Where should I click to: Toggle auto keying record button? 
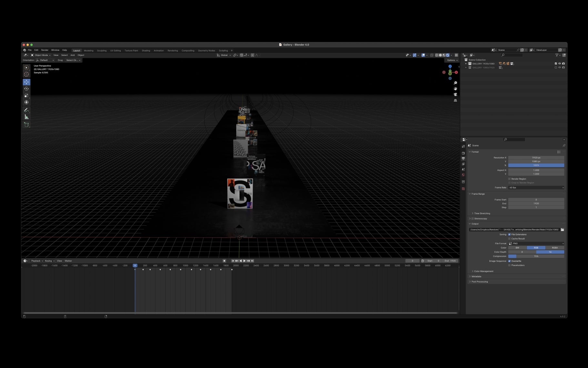(x=224, y=261)
